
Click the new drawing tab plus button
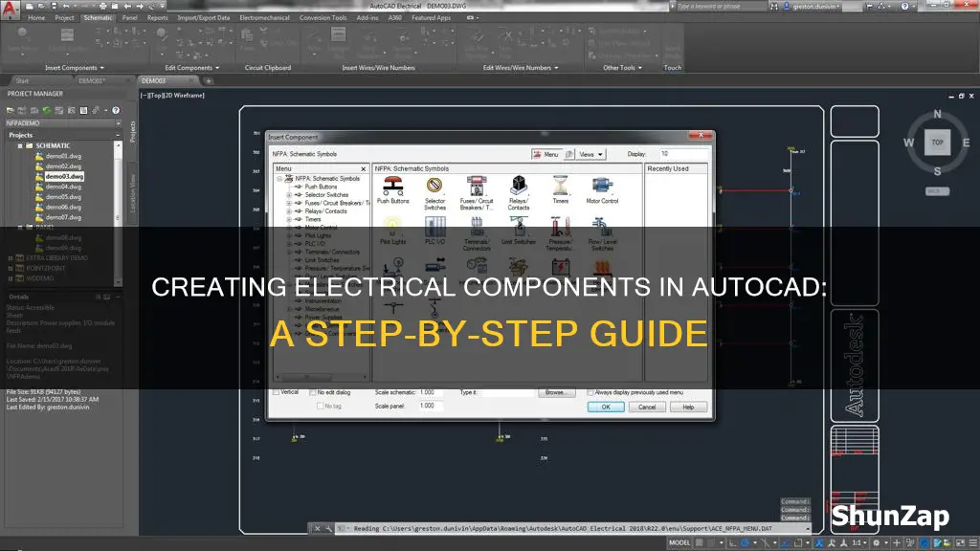[x=209, y=80]
